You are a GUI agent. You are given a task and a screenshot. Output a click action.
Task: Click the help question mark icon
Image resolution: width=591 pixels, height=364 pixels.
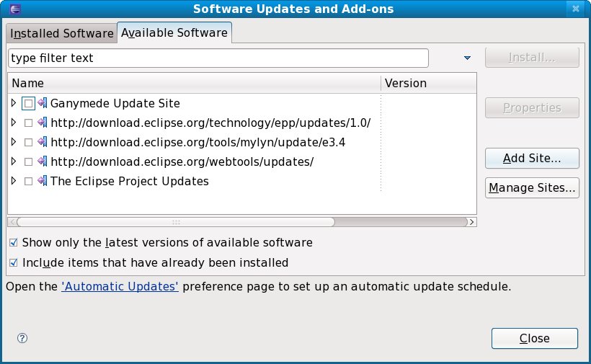pyautogui.click(x=22, y=338)
